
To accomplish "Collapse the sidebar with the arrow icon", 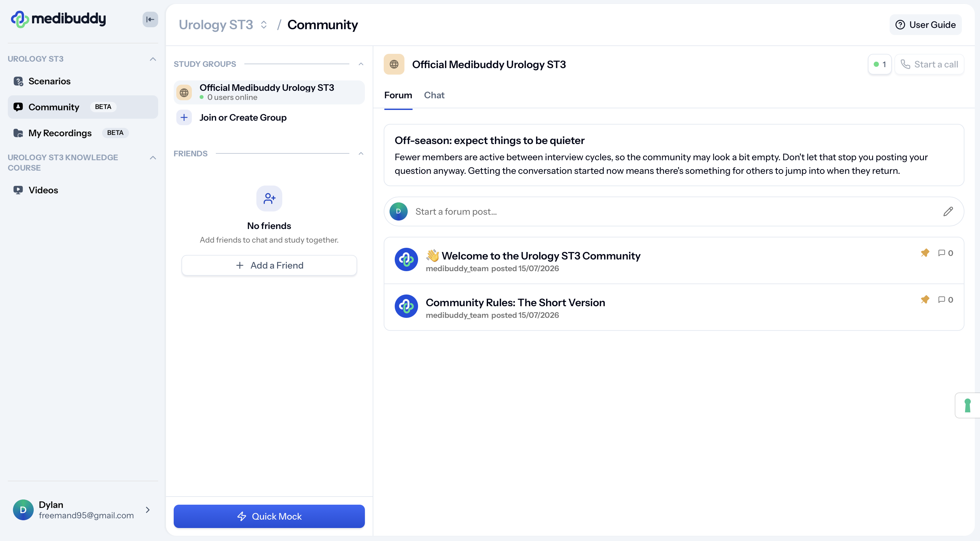I will 150,19.
